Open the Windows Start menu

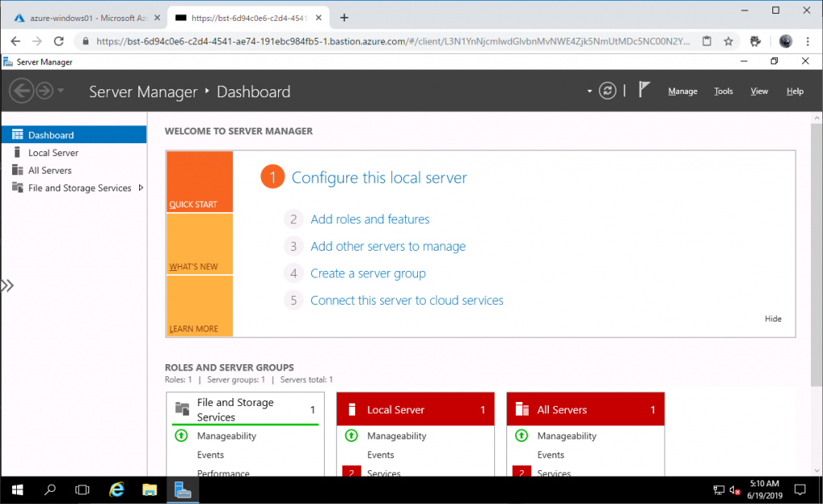click(x=18, y=490)
